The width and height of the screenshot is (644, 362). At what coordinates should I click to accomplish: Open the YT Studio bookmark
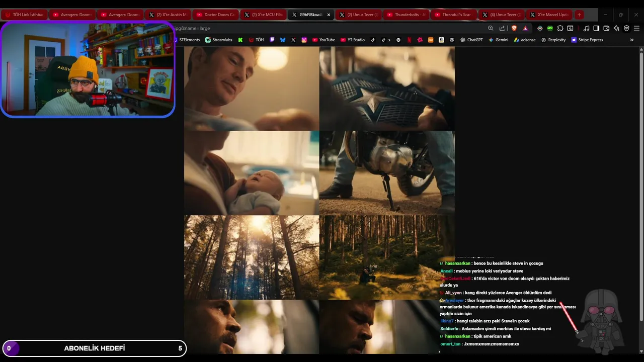click(x=353, y=40)
